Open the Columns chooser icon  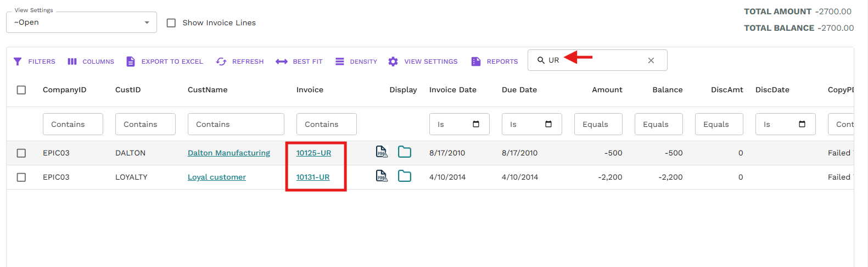coord(72,62)
